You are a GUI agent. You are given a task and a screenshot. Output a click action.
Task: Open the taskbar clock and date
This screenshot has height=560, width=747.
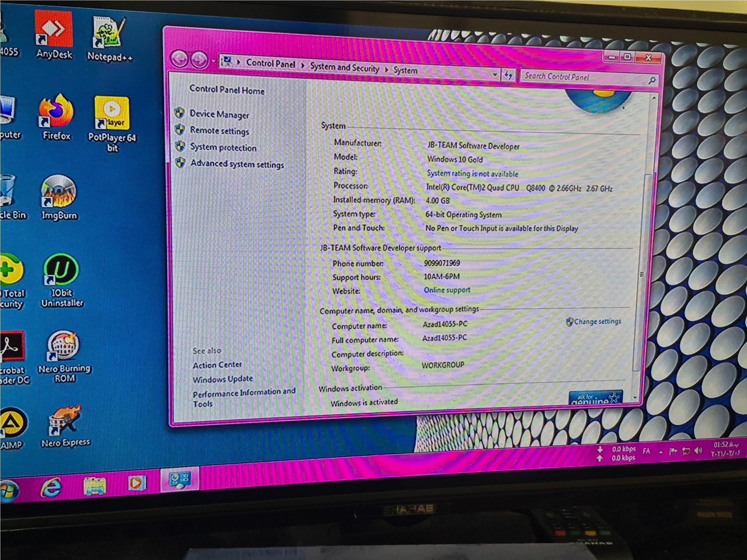coord(726,449)
